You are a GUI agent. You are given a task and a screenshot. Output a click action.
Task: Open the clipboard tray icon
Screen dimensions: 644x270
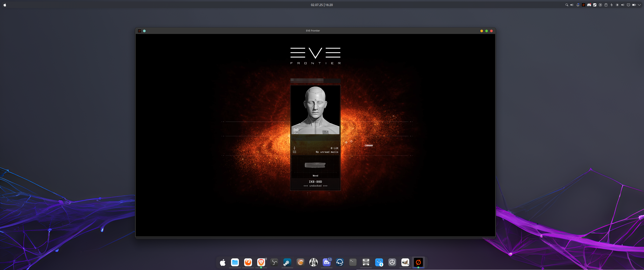point(606,5)
